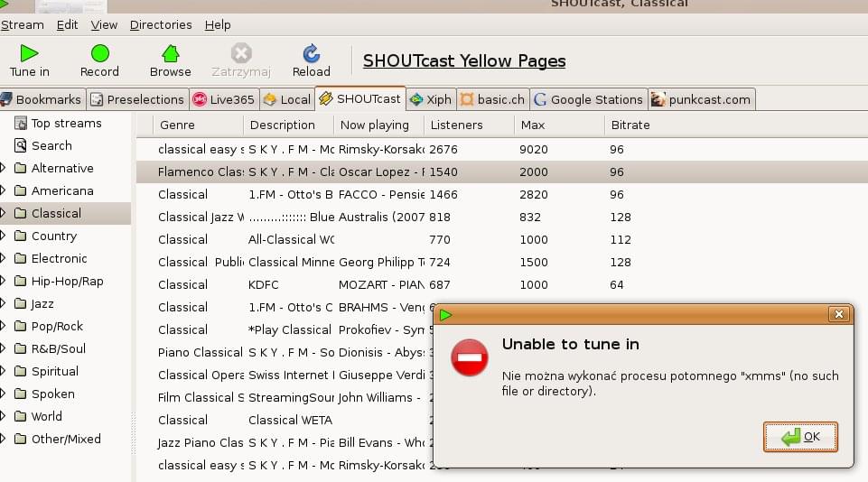Viewport: 868px width, 482px height.
Task: Expand the Classical genre tree
Action: tap(3, 213)
